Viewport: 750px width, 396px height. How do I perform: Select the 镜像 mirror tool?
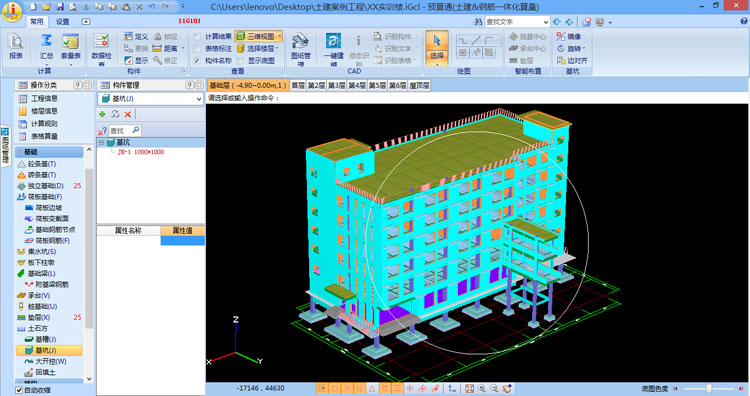point(569,36)
